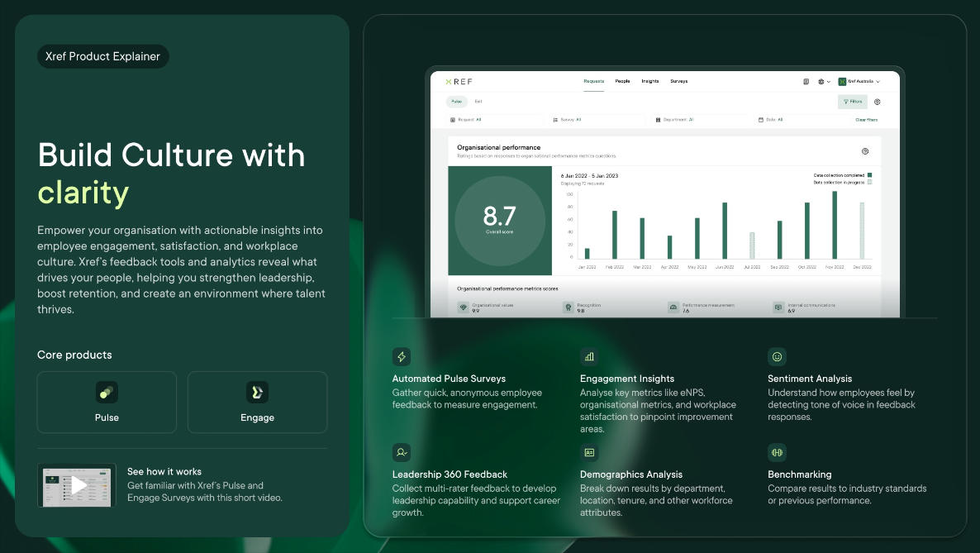
Task: Click the Performance measurement gauge icon
Action: 673,307
